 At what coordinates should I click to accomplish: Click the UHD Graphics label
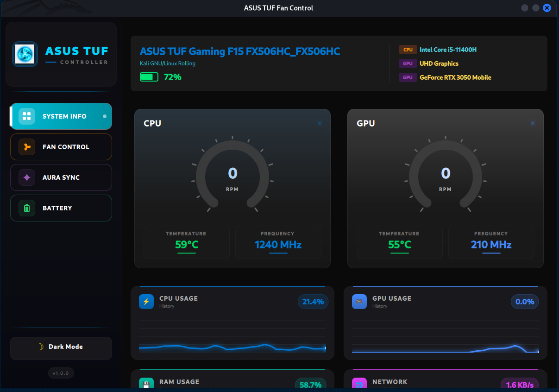click(x=439, y=63)
